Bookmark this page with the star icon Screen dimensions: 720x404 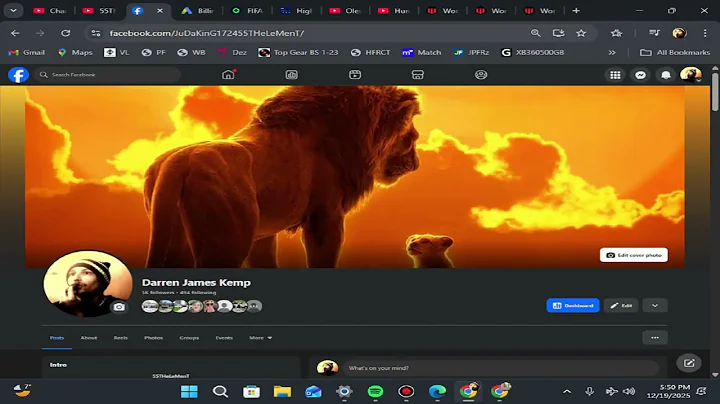point(581,33)
